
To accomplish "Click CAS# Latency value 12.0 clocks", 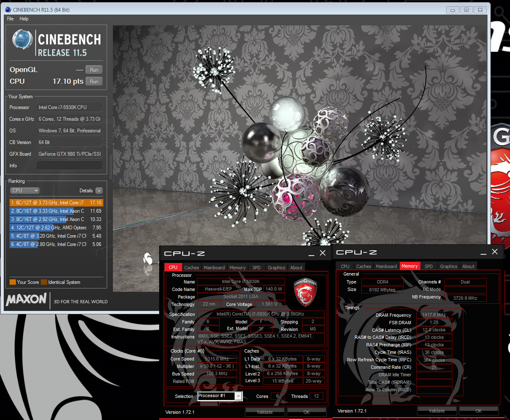I will [x=434, y=330].
